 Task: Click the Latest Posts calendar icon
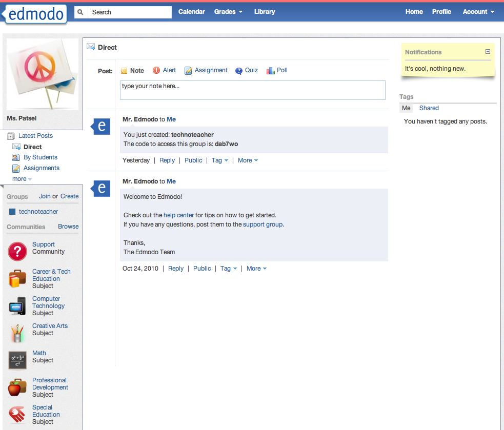11,136
